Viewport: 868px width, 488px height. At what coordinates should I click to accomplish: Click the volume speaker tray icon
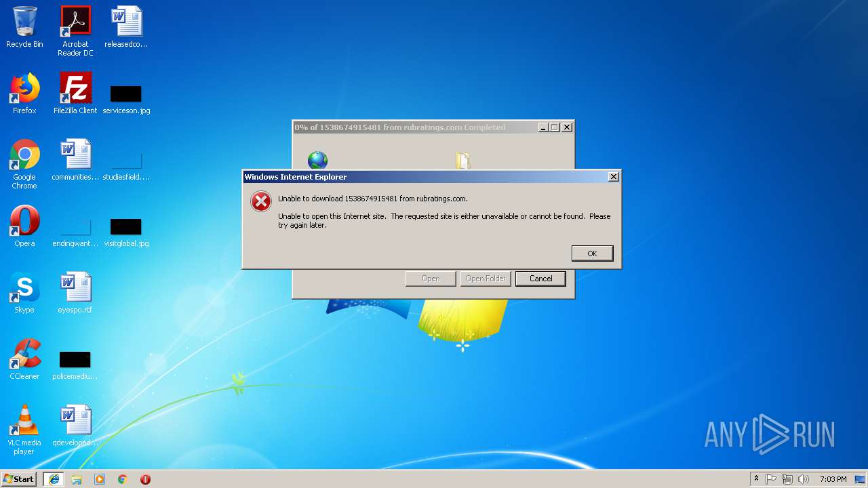(804, 479)
